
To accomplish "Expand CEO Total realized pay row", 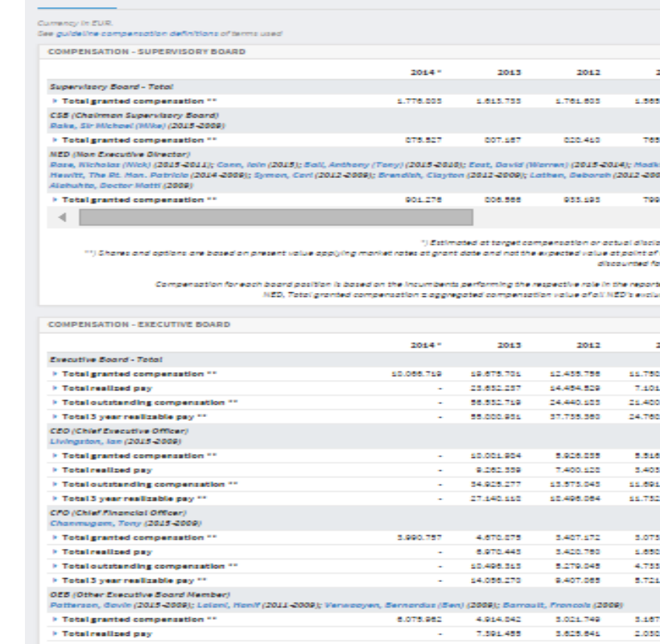I will coord(54,470).
